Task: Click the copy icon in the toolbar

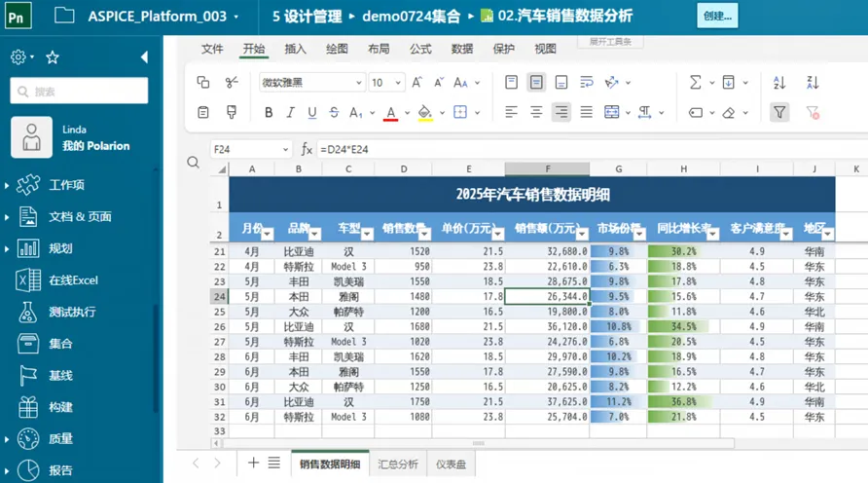Action: pyautogui.click(x=203, y=83)
